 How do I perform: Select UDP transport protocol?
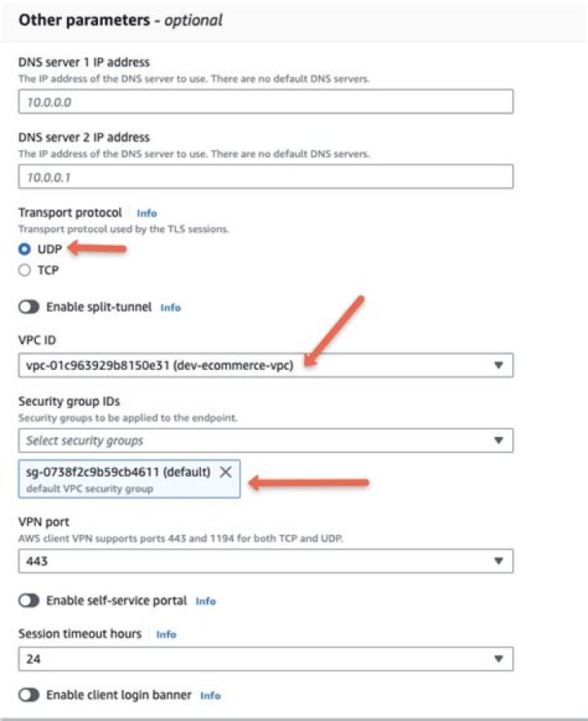(24, 249)
